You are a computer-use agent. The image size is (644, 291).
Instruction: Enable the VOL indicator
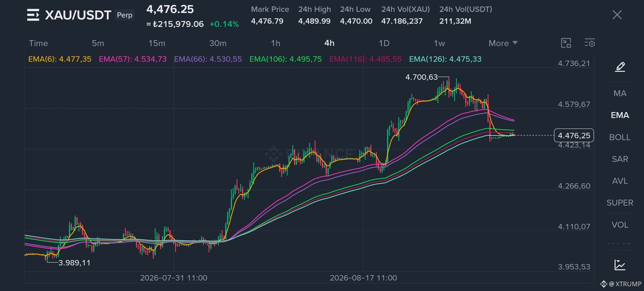[x=620, y=225]
